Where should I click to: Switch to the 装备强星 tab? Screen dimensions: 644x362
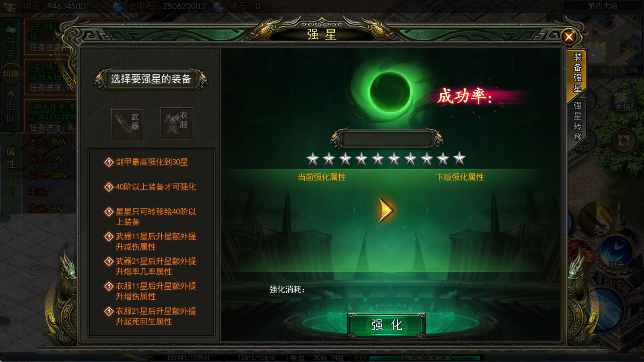577,73
